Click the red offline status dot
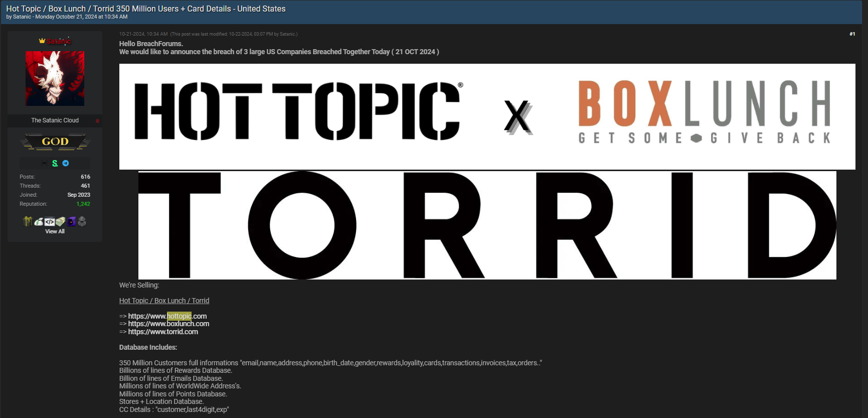The height and width of the screenshot is (418, 868). pyautogui.click(x=97, y=121)
